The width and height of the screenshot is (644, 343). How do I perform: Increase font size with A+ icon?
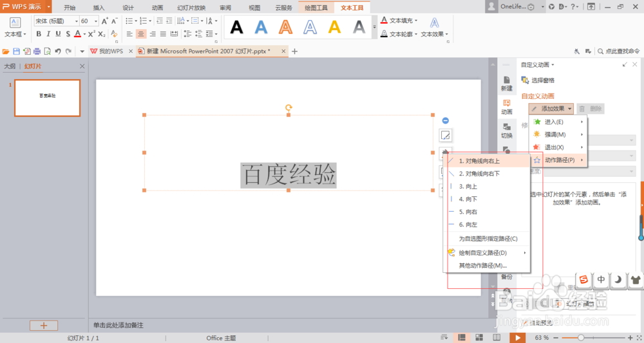[105, 21]
